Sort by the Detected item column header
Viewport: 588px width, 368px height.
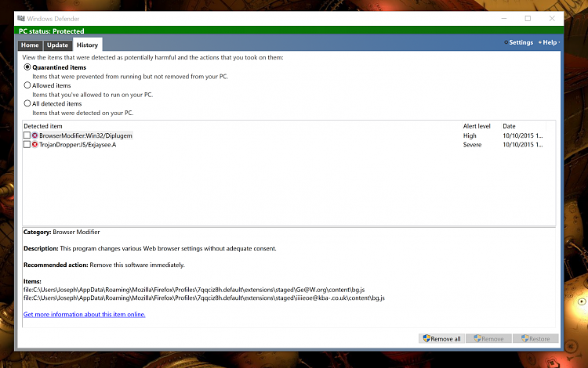click(43, 126)
